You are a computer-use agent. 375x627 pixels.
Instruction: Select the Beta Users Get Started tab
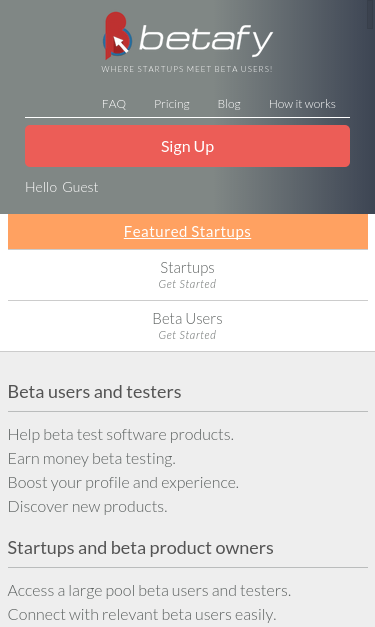click(188, 326)
